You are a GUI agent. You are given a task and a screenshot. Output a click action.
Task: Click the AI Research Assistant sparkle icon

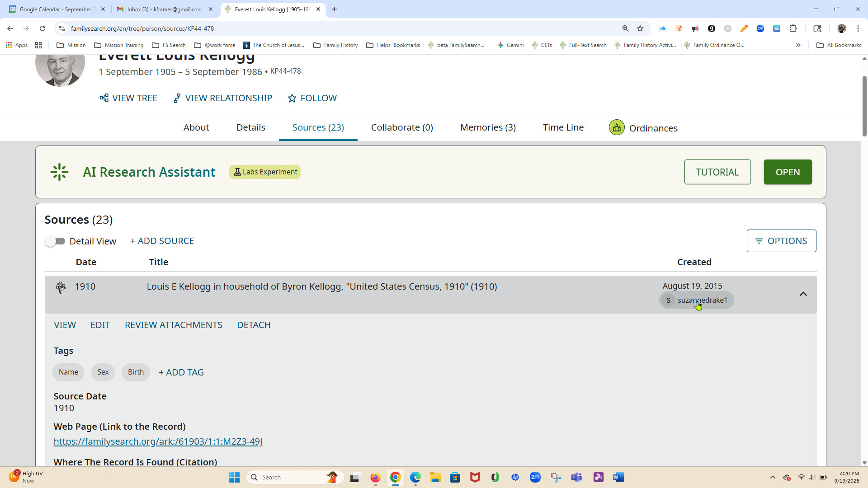59,172
